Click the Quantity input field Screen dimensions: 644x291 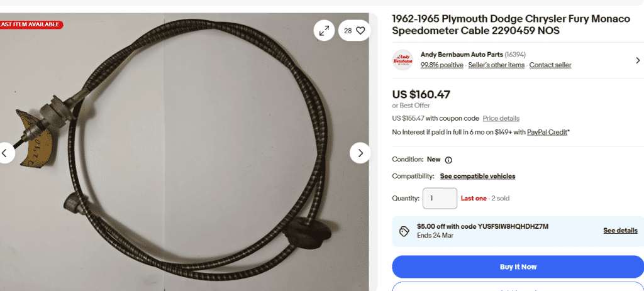[x=439, y=198]
